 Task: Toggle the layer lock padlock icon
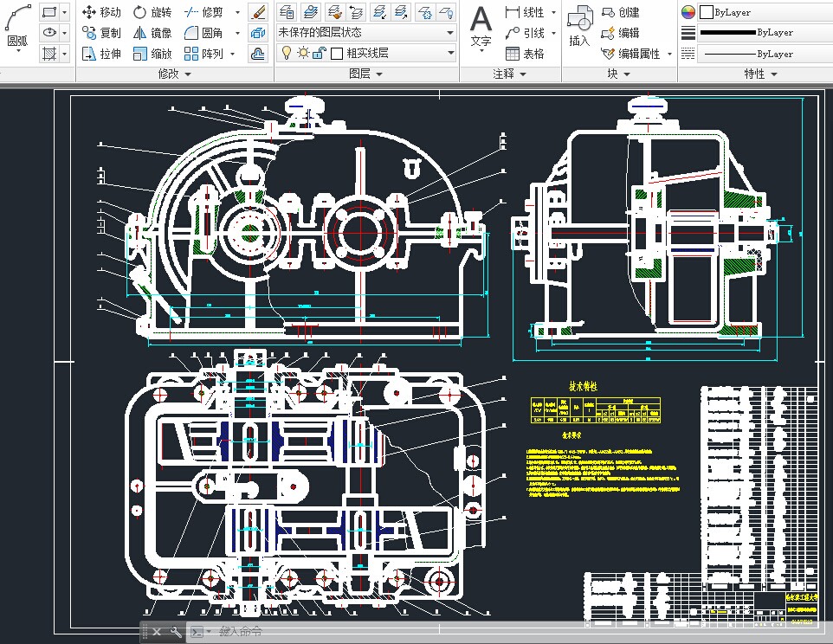(x=318, y=53)
